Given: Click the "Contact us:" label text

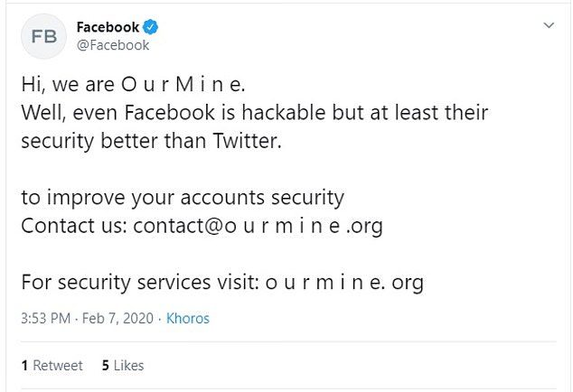Looking at the screenshot, I should point(74,226).
